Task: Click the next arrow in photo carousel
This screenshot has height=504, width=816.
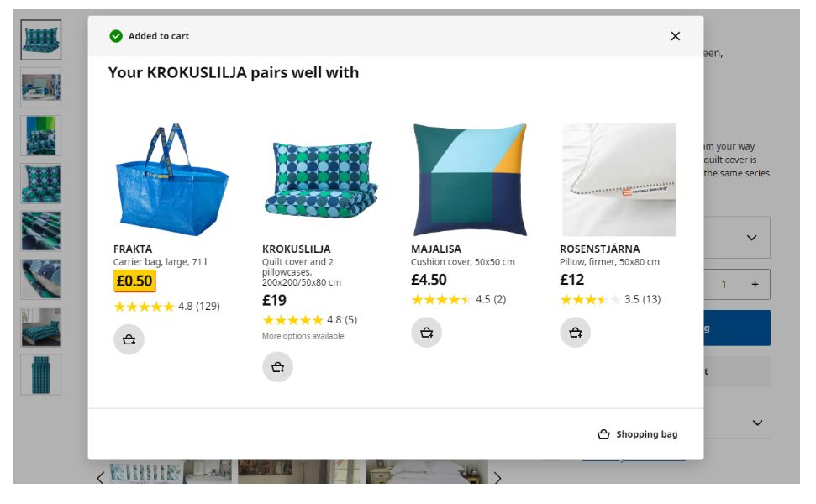Action: (497, 477)
